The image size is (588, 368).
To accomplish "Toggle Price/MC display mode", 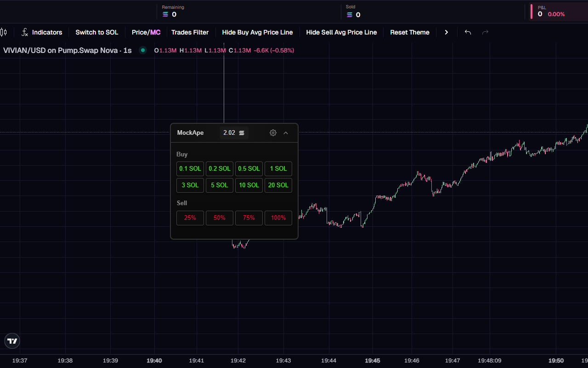I will point(146,32).
